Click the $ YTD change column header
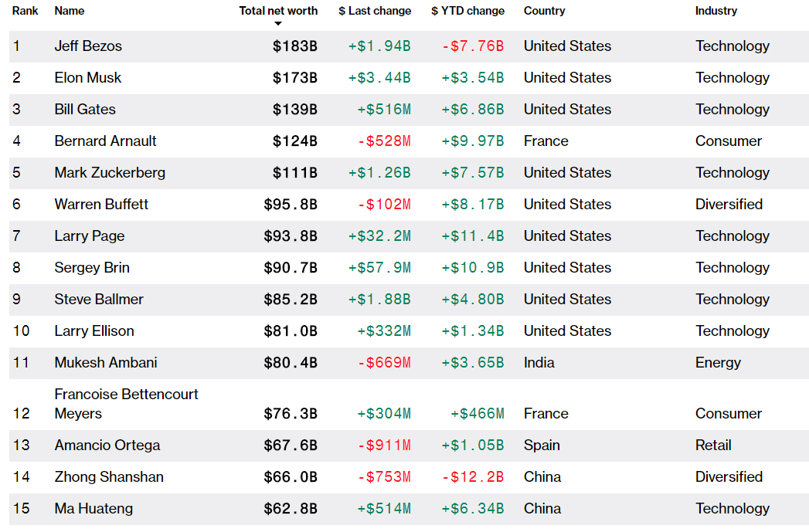The width and height of the screenshot is (809, 532). [467, 11]
